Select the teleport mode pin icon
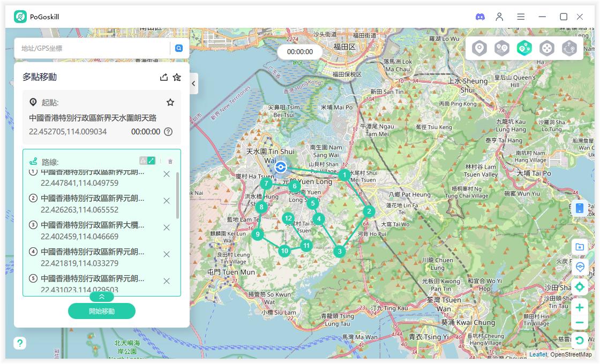This screenshot has width=600, height=364. [479, 49]
